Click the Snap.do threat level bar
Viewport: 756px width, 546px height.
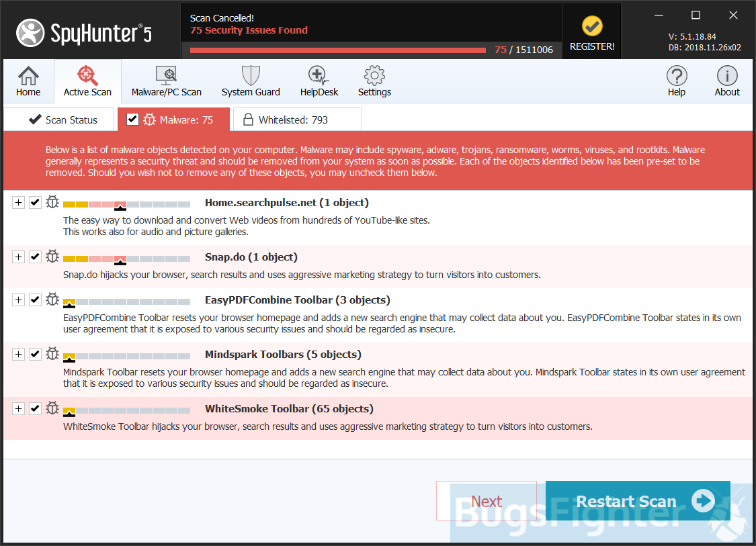[126, 259]
